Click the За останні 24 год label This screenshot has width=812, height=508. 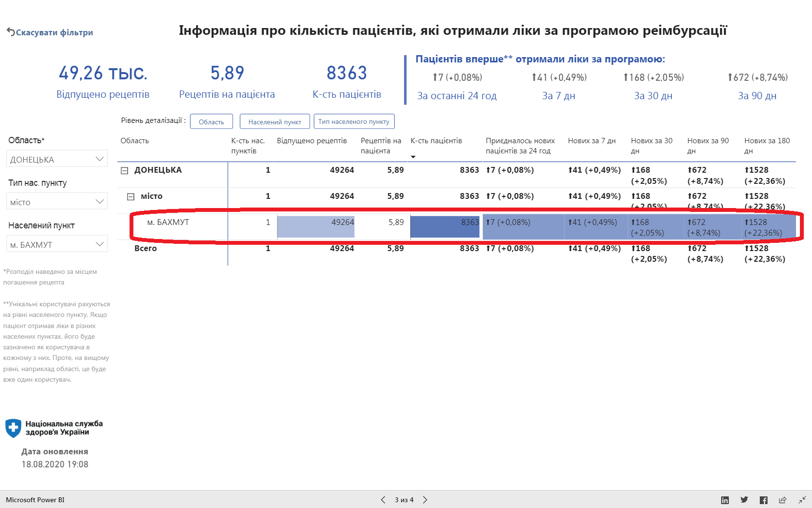click(x=457, y=96)
